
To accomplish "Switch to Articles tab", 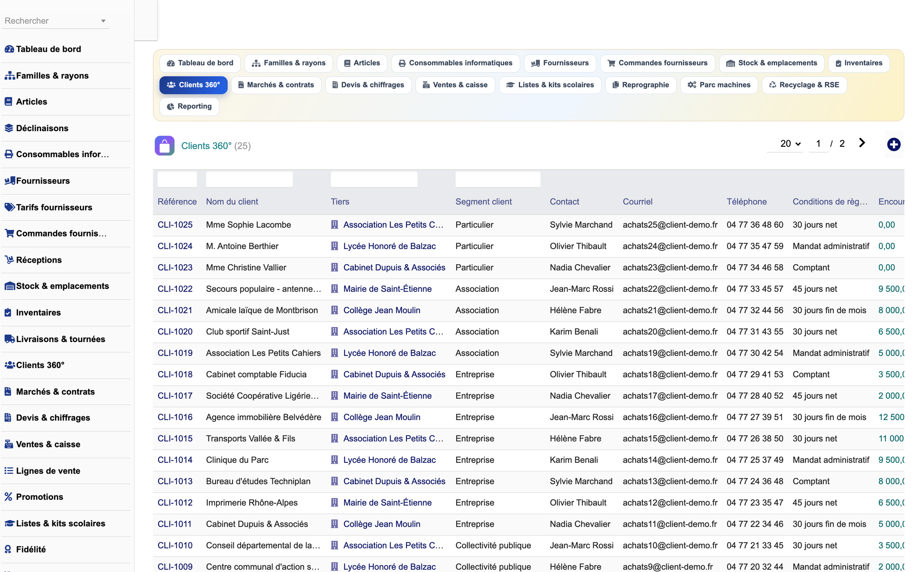I will click(362, 63).
